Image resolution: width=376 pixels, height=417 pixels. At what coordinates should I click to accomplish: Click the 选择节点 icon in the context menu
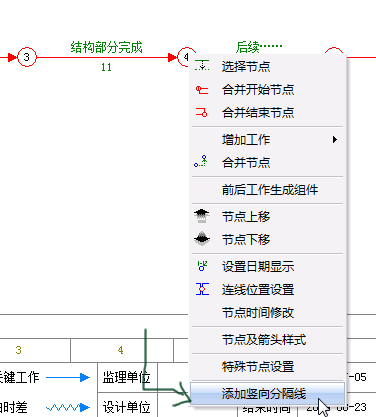(202, 66)
